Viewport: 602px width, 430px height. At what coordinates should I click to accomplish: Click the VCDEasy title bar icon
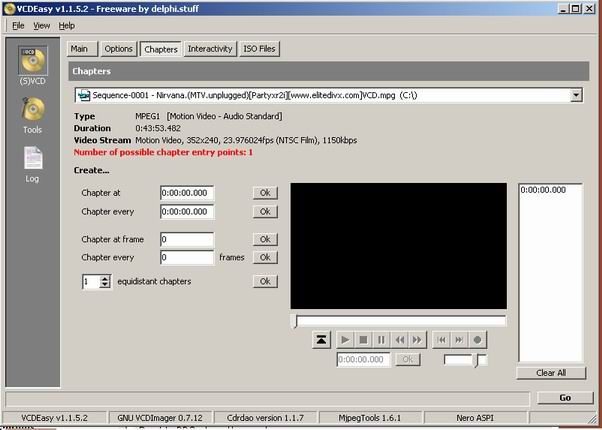click(x=8, y=8)
